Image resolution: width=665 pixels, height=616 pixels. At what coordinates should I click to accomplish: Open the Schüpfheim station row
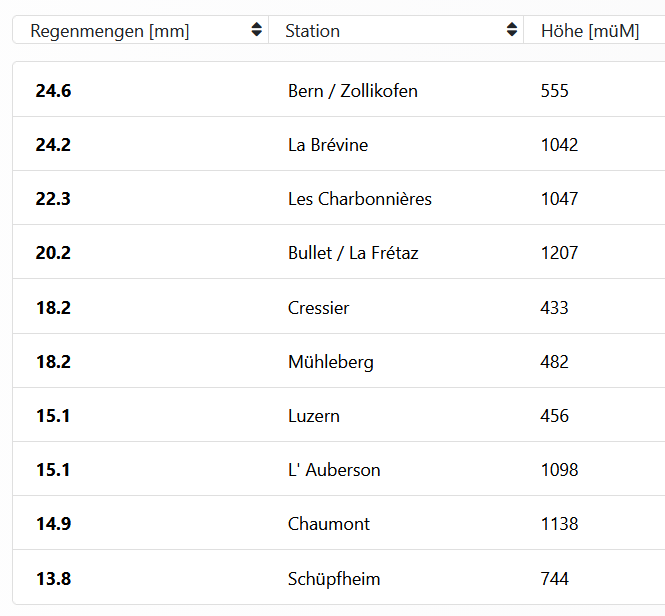(334, 578)
